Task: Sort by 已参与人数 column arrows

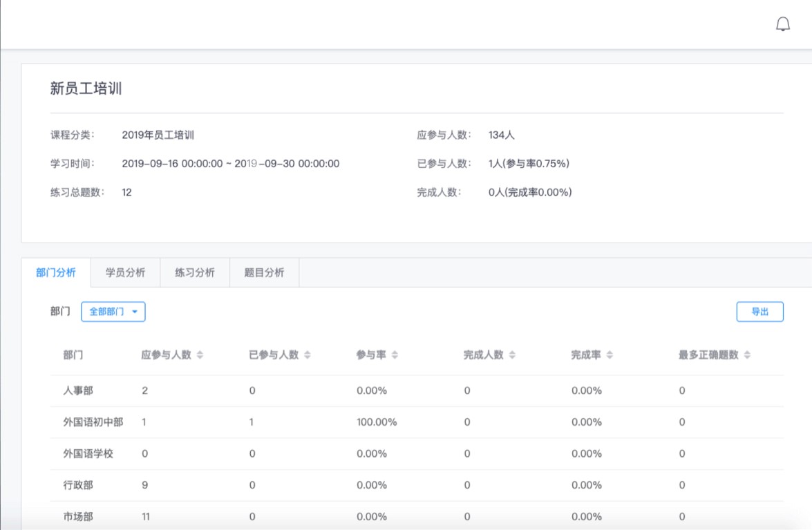Action: (307, 354)
